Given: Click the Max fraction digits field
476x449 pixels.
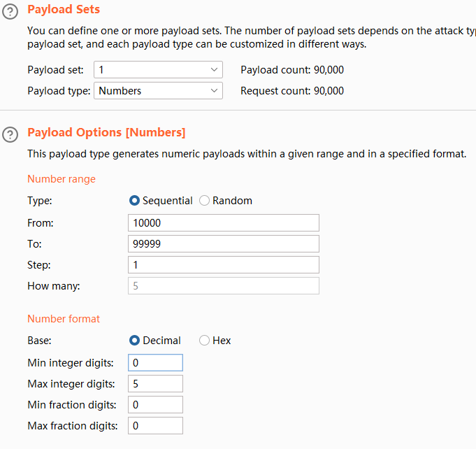Looking at the screenshot, I should click(155, 426).
